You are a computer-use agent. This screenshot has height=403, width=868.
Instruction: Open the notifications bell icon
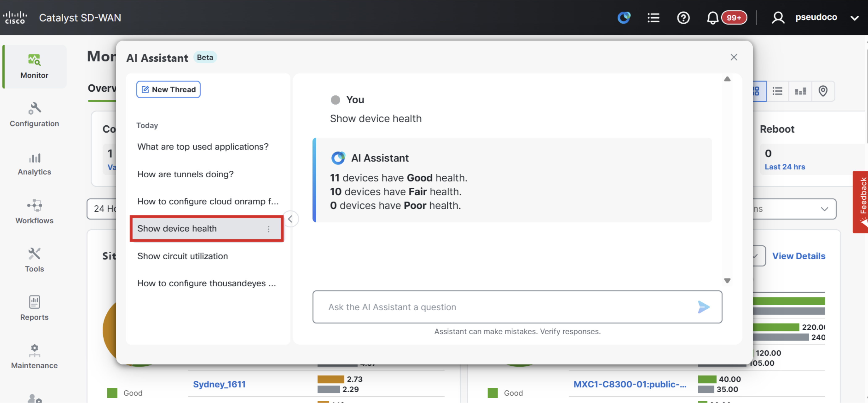712,18
